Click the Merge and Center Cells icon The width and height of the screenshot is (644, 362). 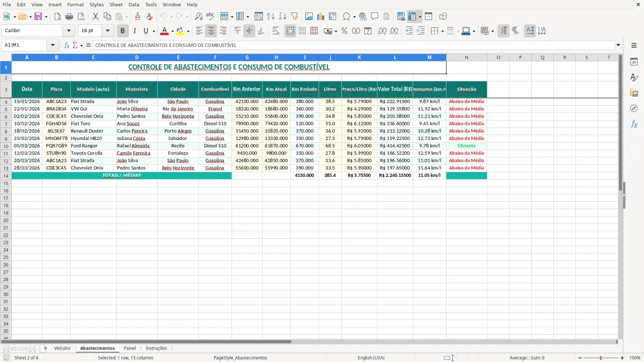(x=290, y=31)
